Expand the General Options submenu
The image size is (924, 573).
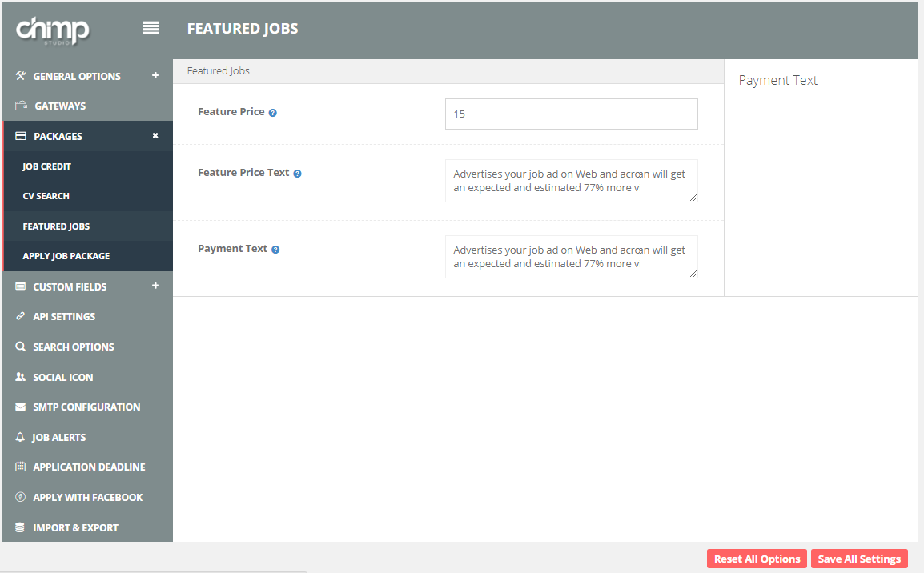click(x=155, y=76)
